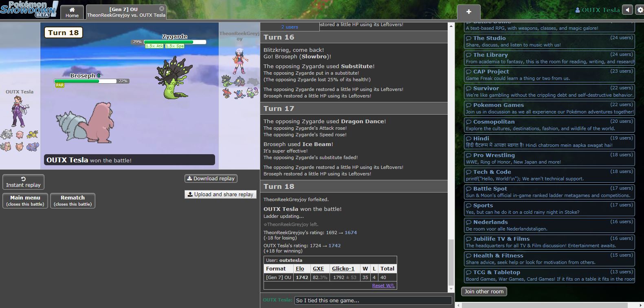Join the Cosmopolitan room
The height and width of the screenshot is (308, 644).
point(549,125)
